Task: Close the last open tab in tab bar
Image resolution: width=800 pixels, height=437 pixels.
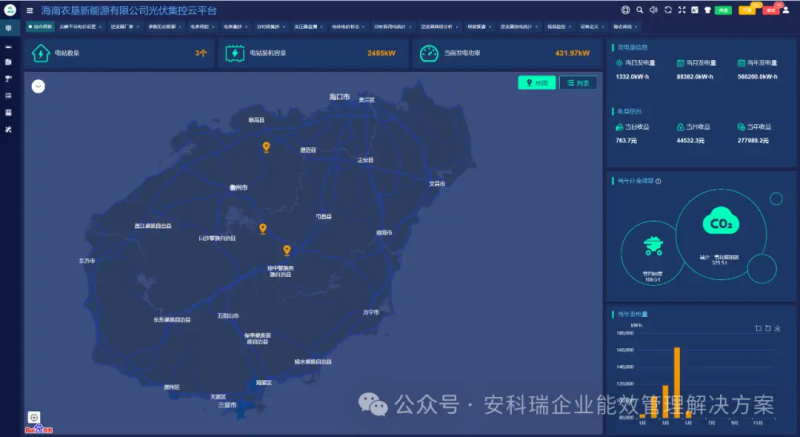Action: (636, 27)
